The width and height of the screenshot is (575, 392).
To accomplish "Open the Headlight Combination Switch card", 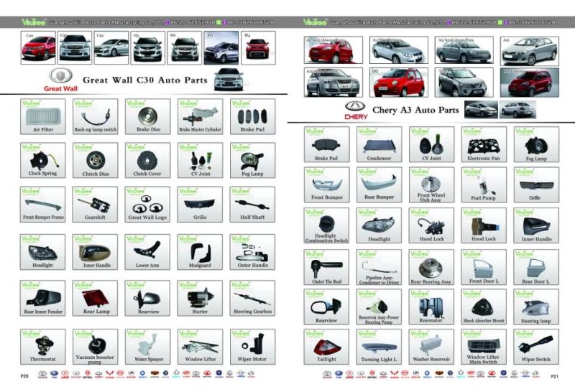I will [327, 225].
